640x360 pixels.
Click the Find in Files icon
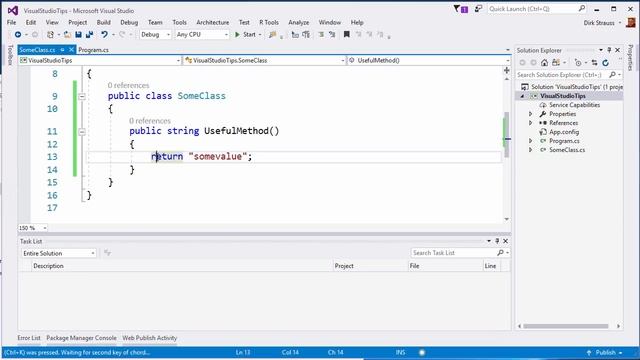tap(273, 35)
